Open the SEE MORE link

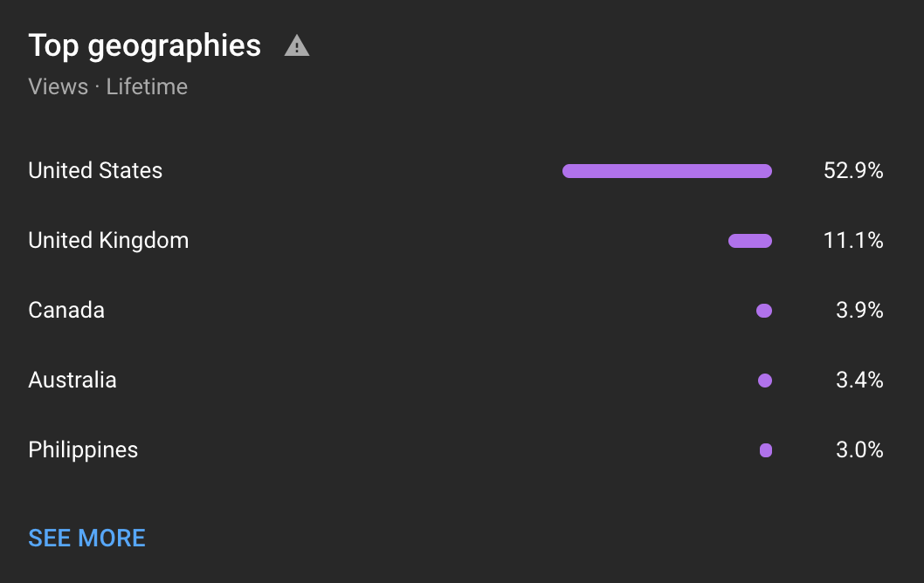[x=86, y=538]
